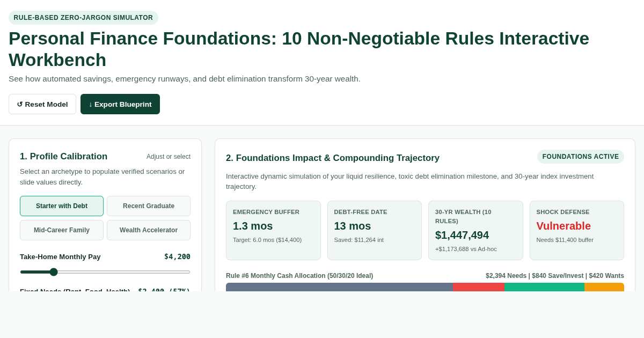Click the gray needs allocation bar segment
Viewport: 644px width, 338px height.
[339, 287]
